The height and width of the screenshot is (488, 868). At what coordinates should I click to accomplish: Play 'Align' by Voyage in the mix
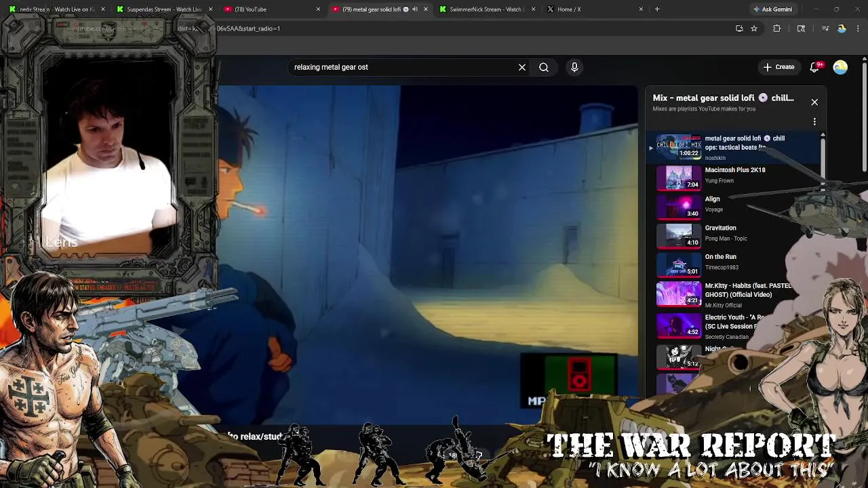coord(712,199)
